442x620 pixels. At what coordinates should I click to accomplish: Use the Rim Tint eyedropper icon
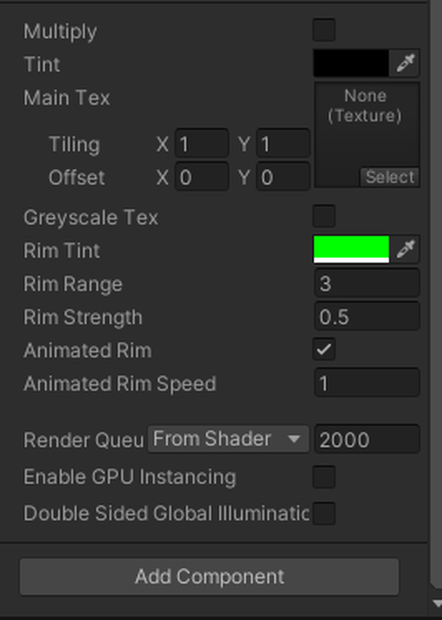[x=405, y=249]
